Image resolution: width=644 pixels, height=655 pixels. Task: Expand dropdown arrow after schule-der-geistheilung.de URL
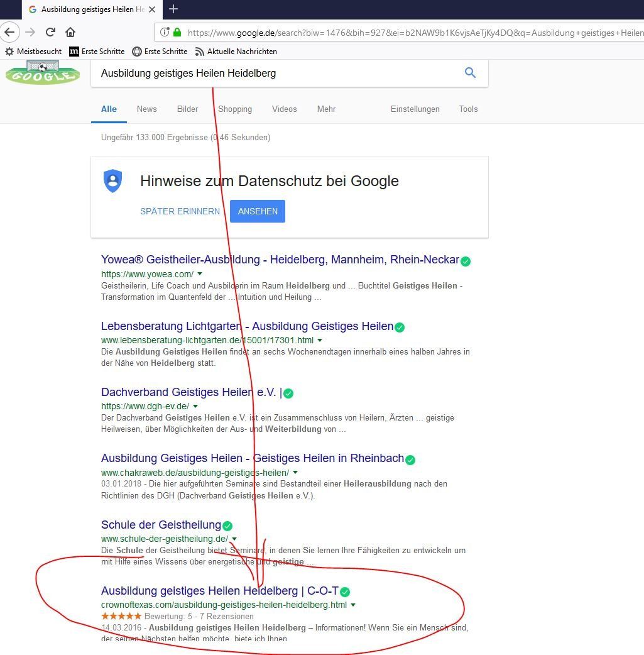(x=234, y=539)
